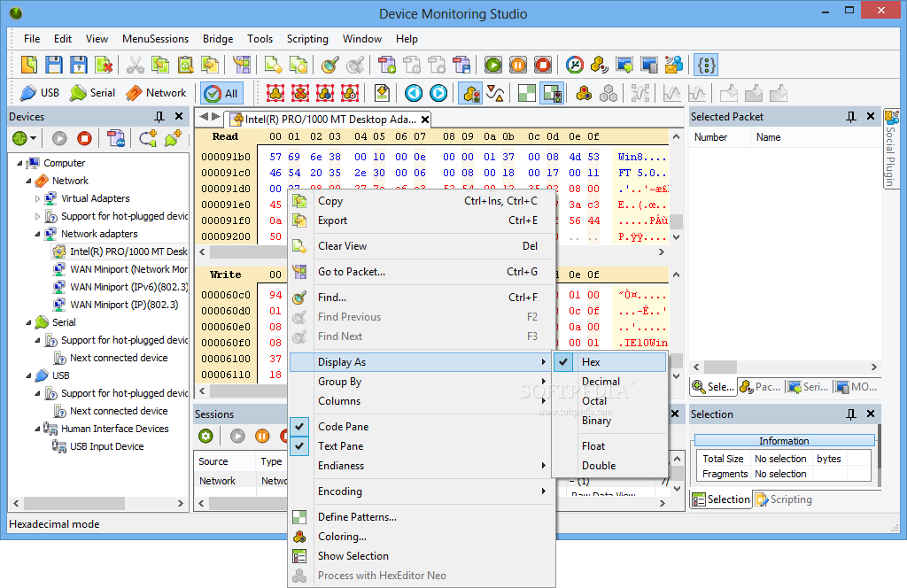Click the blue left arrow Previous icon
Screen dimensions: 907x588
coord(414,93)
